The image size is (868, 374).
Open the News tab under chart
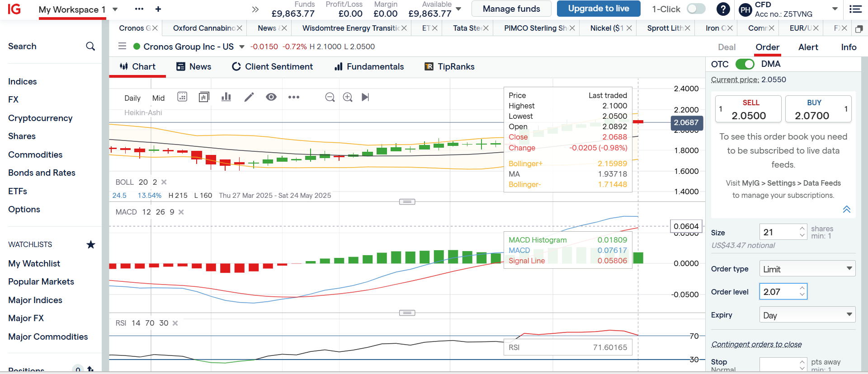pos(193,66)
